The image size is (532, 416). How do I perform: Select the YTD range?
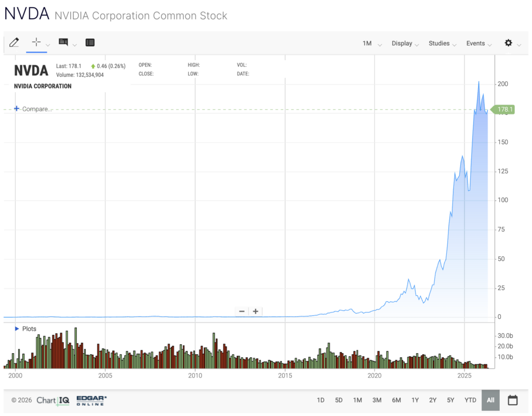[470, 400]
